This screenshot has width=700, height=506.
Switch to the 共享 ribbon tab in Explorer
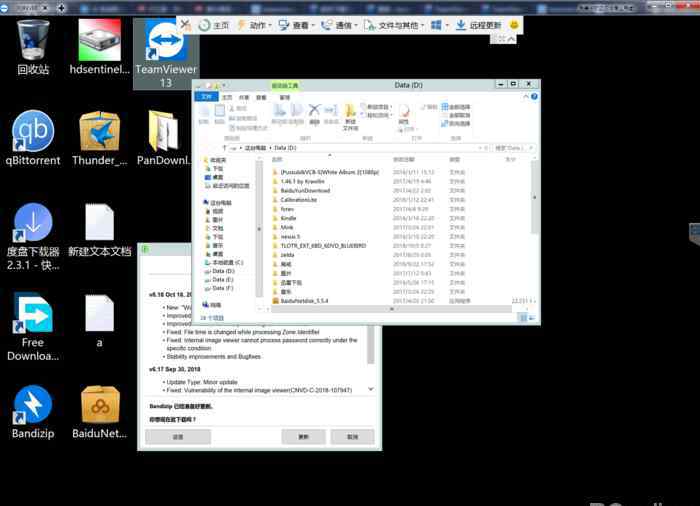244,97
